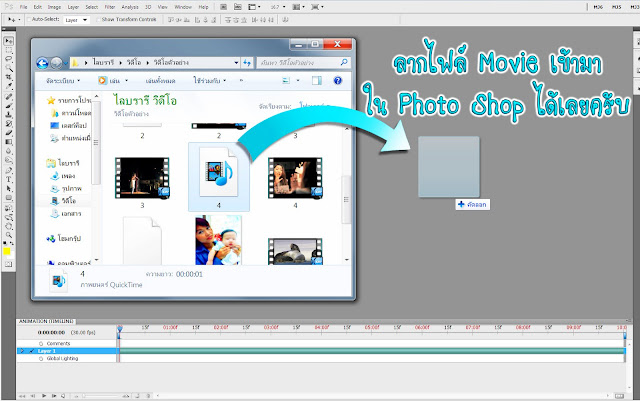The height and width of the screenshot is (401, 640).
Task: Toggle stopwatch for Comments track
Action: (x=41, y=343)
